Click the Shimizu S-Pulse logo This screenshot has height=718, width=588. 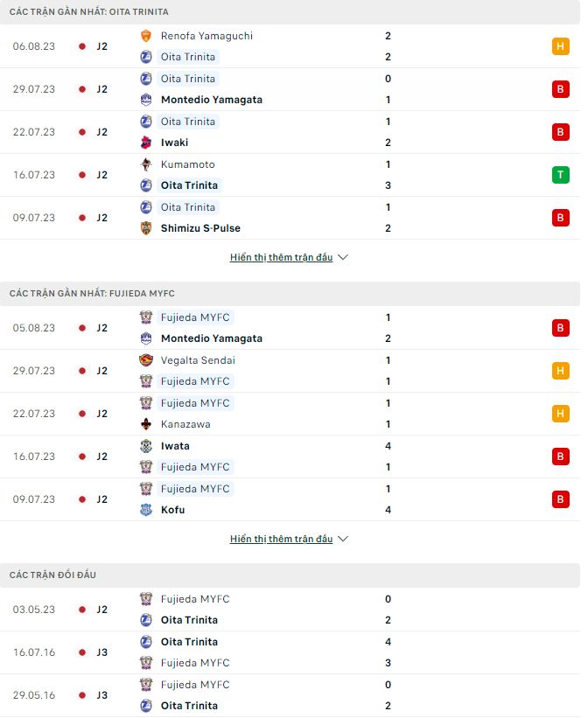(146, 228)
